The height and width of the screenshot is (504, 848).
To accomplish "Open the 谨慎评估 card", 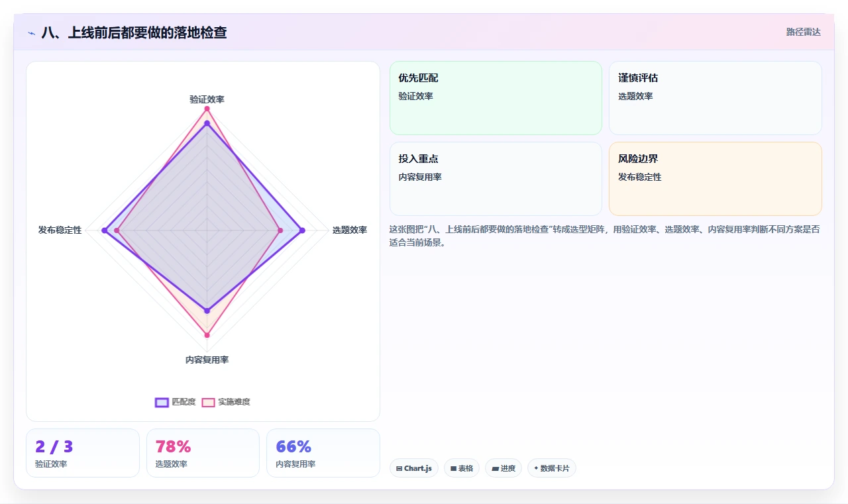I will pyautogui.click(x=715, y=98).
